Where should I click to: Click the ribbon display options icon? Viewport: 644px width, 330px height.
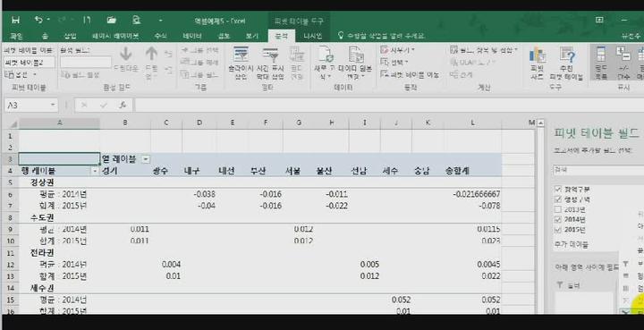coord(599,20)
